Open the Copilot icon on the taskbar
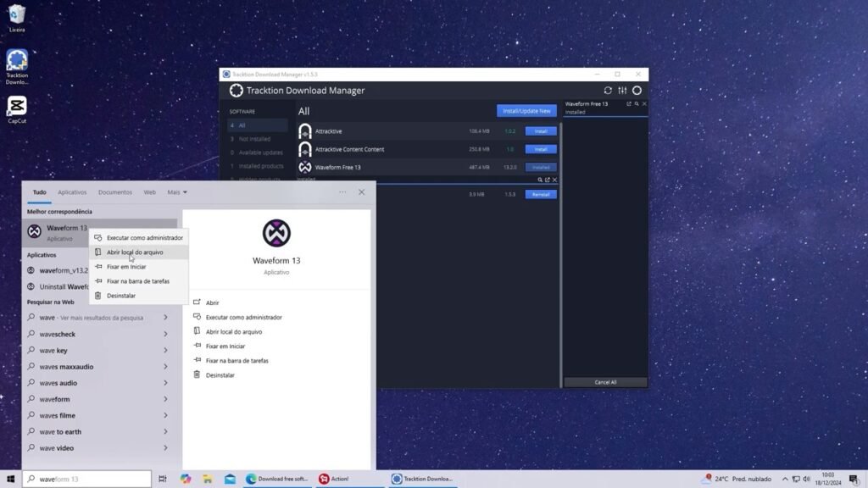 point(186,479)
